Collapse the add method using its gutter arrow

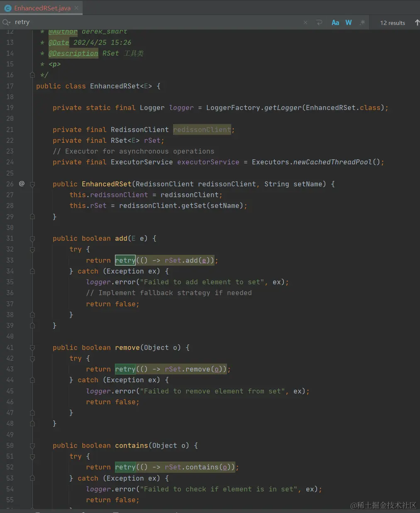(x=32, y=238)
